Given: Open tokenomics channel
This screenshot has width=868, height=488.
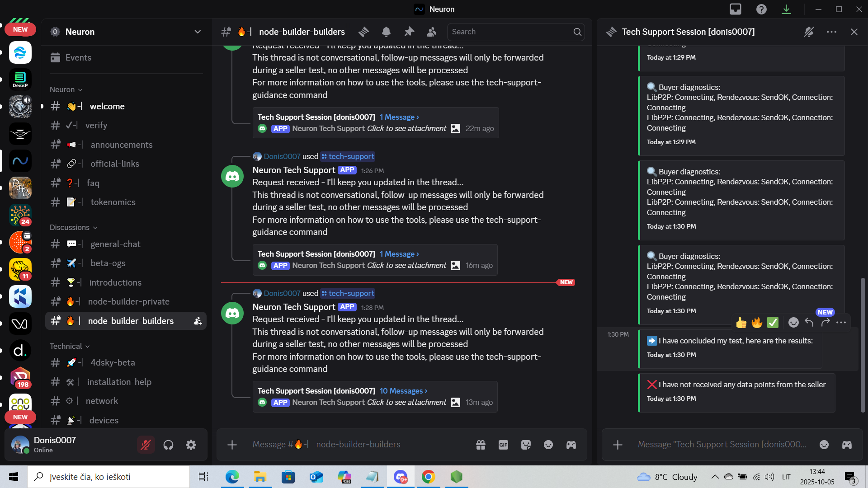Looking at the screenshot, I should click(126, 202).
